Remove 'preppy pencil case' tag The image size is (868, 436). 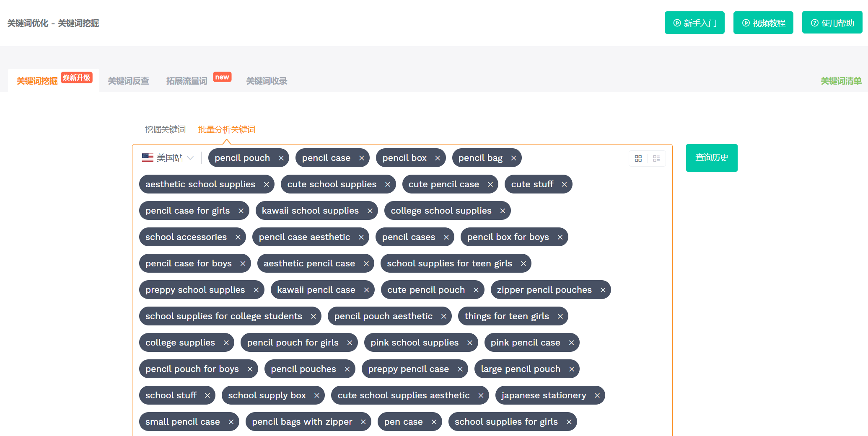tap(460, 369)
